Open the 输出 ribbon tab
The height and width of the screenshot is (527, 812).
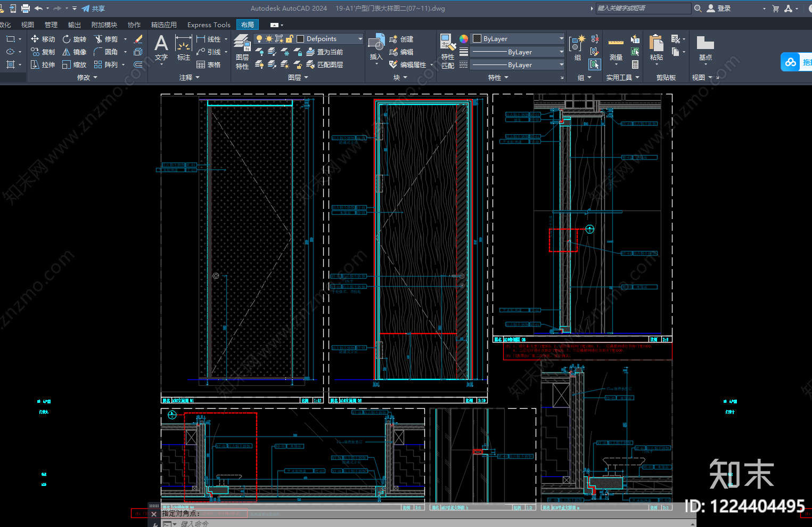click(75, 25)
